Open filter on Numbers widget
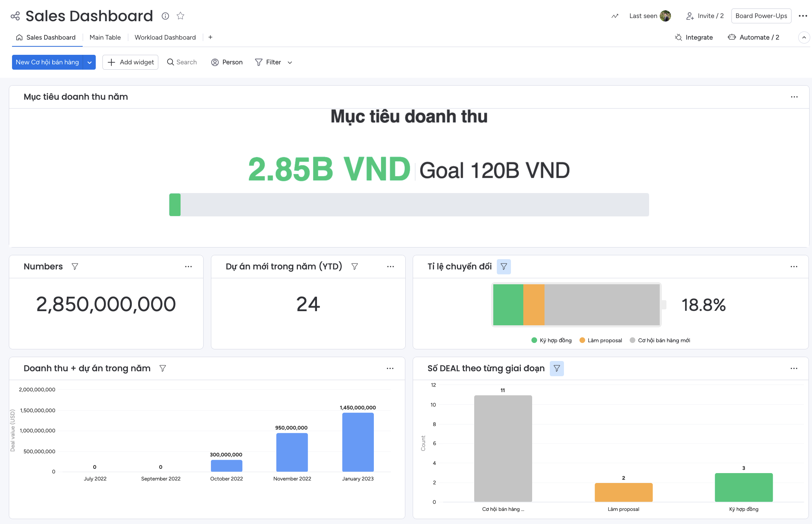 [75, 266]
